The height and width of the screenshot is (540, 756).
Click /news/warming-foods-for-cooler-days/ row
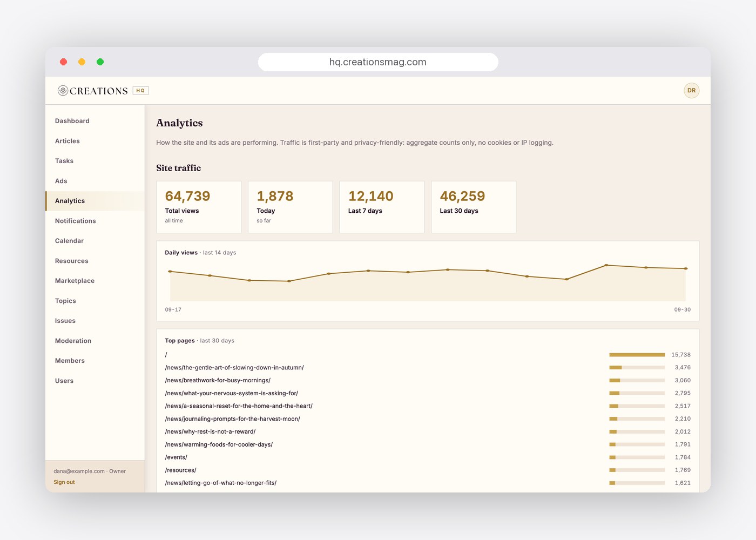coord(428,444)
